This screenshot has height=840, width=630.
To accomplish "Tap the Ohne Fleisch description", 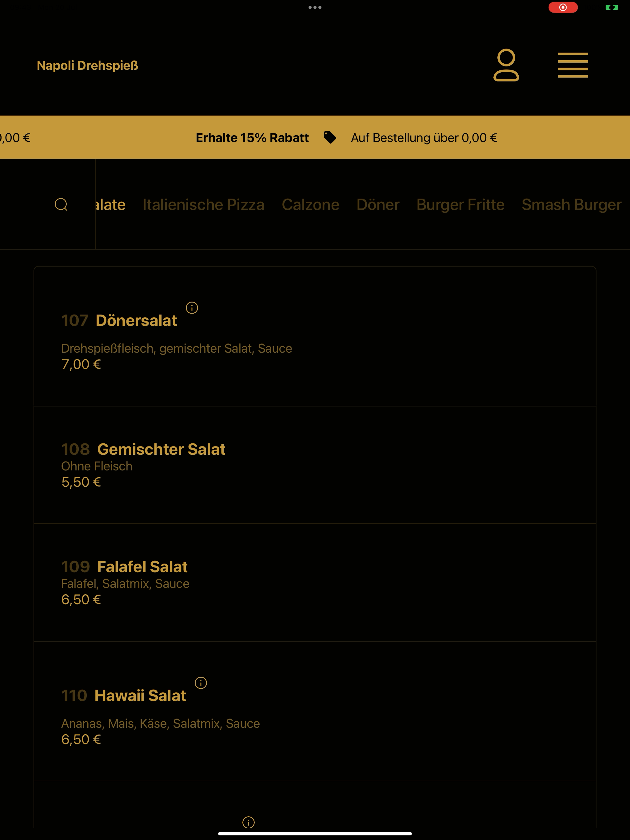I will tap(97, 466).
